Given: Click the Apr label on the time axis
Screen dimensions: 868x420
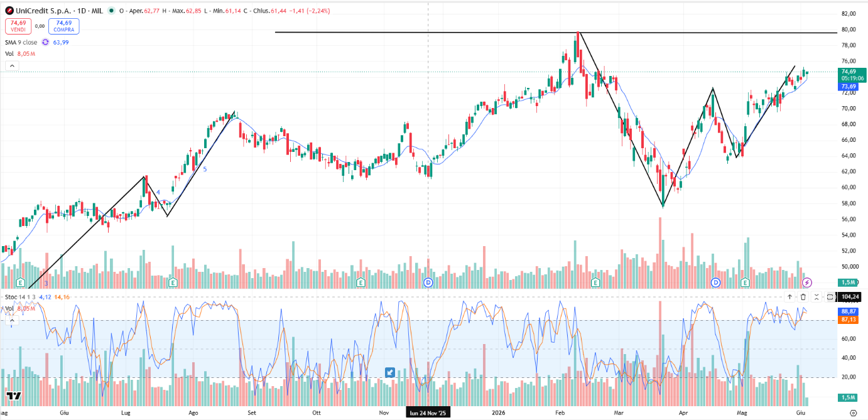Looking at the screenshot, I should [683, 412].
